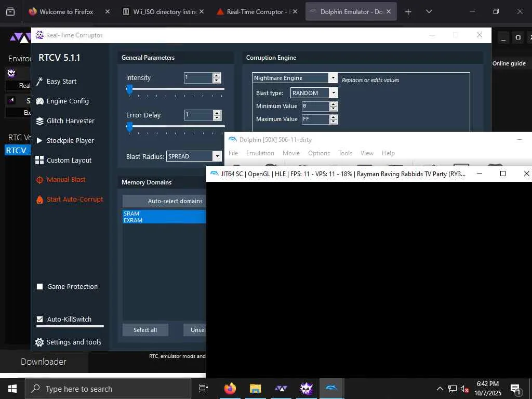Open Dolphin Emulation menu
Image resolution: width=532 pixels, height=399 pixels.
tap(260, 153)
